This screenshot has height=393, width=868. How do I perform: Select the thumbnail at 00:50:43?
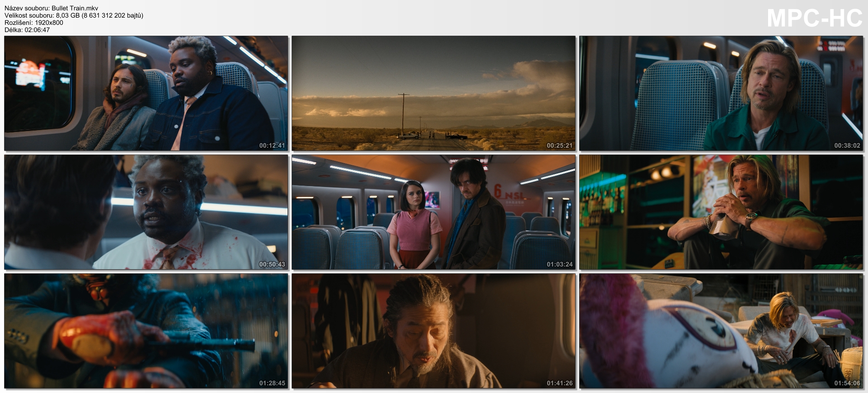coord(146,212)
